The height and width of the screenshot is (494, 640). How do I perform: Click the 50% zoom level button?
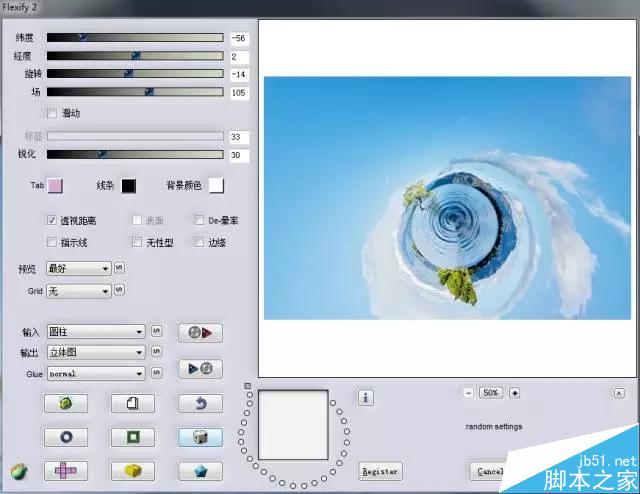tap(491, 393)
